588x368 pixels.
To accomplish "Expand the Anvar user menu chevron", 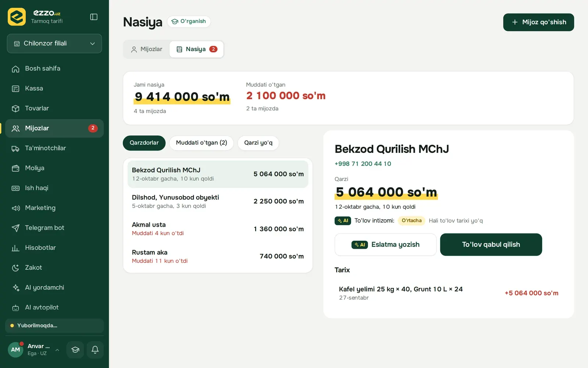I will tap(57, 350).
